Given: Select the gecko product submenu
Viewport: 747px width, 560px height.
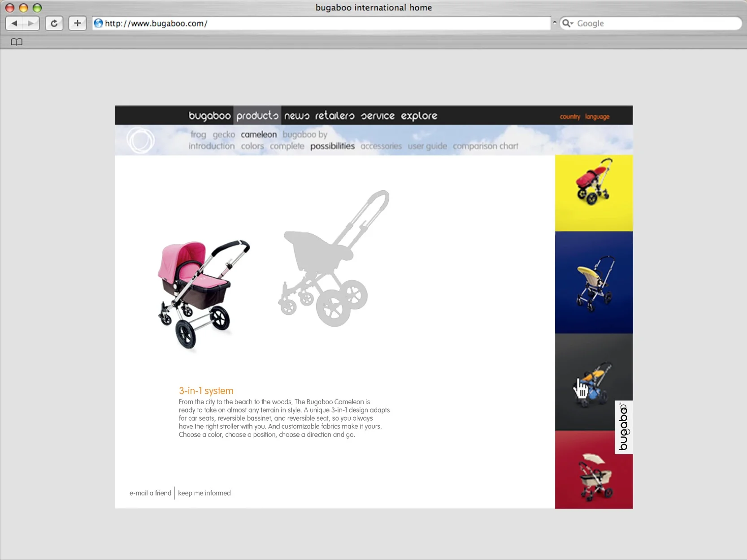Looking at the screenshot, I should (224, 134).
